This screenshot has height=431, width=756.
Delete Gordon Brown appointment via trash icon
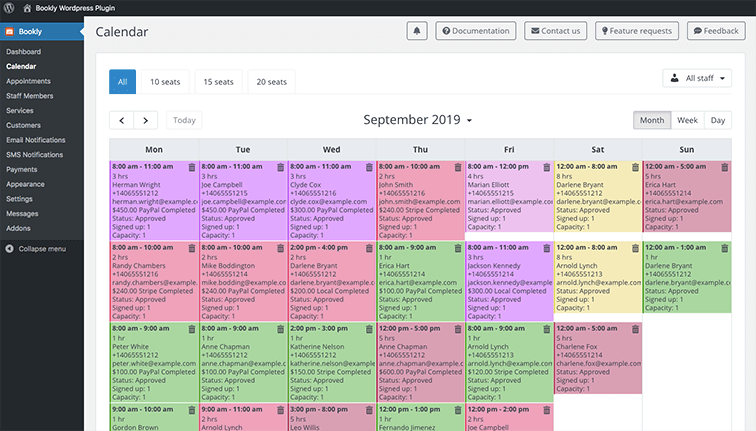(191, 410)
